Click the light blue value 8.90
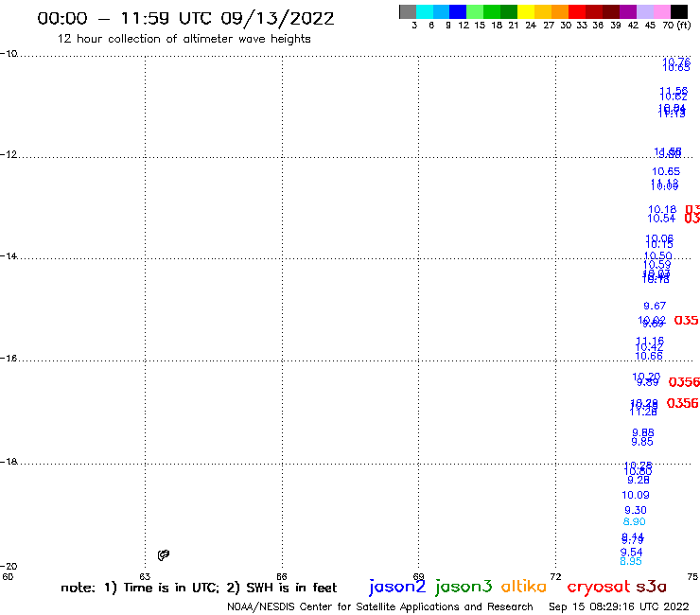700x615 pixels. click(635, 521)
